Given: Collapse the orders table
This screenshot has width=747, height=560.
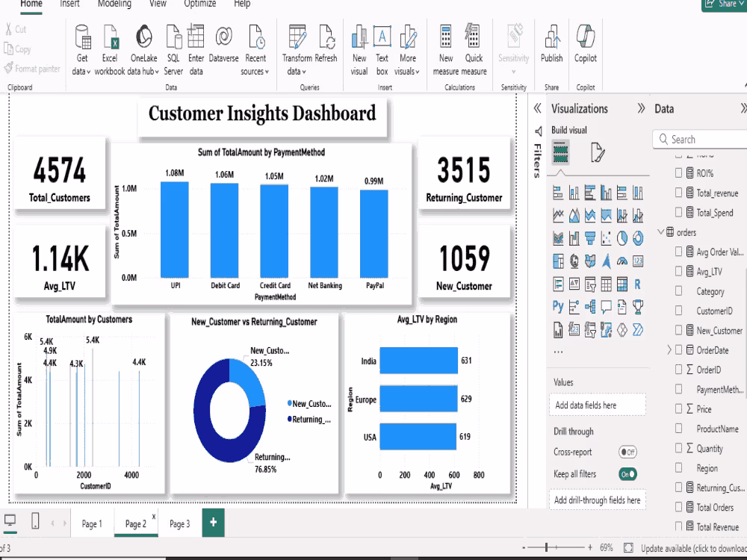Looking at the screenshot, I should point(661,232).
